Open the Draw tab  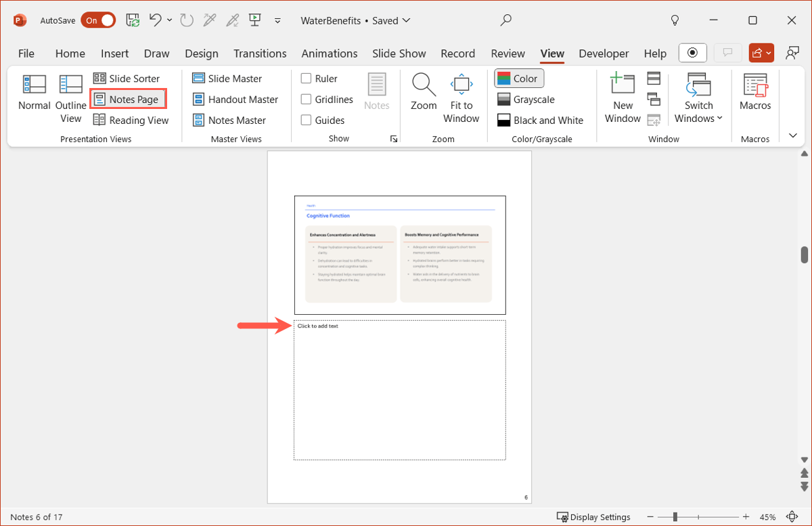click(x=157, y=53)
